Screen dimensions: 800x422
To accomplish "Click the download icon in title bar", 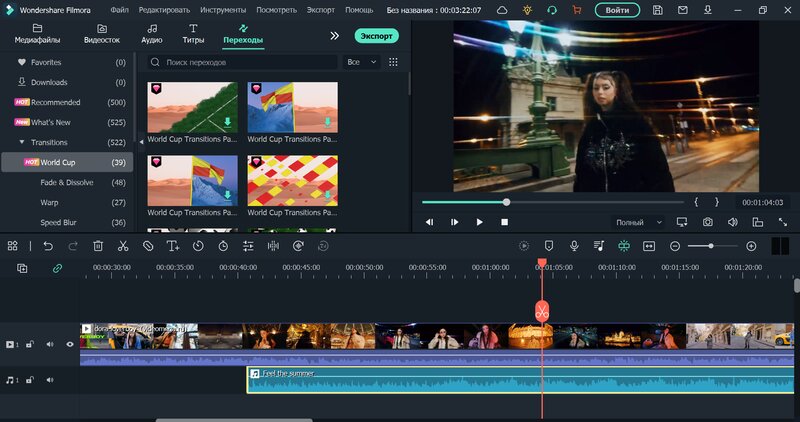I will pos(708,10).
